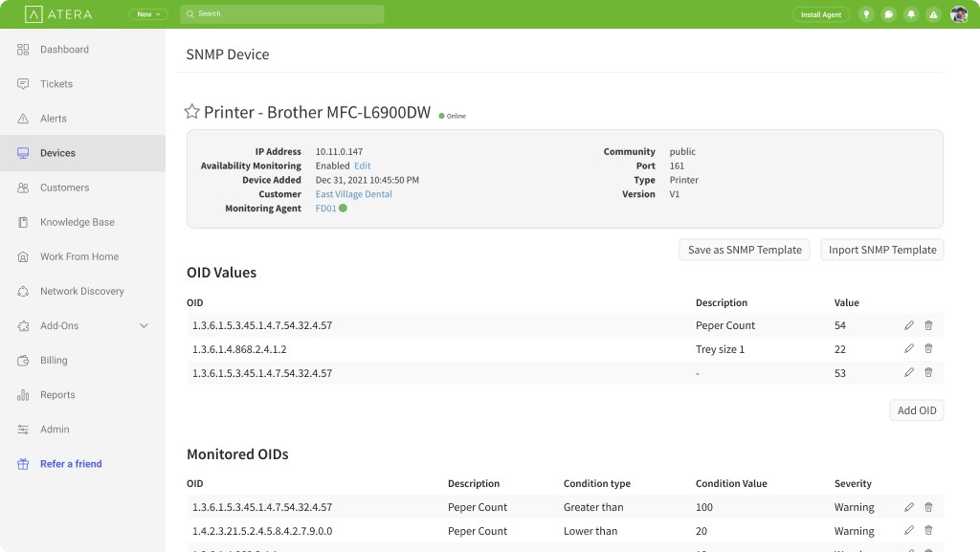This screenshot has width=980, height=552.
Task: Click the Dec 31, 2021 device added date
Action: (x=367, y=180)
